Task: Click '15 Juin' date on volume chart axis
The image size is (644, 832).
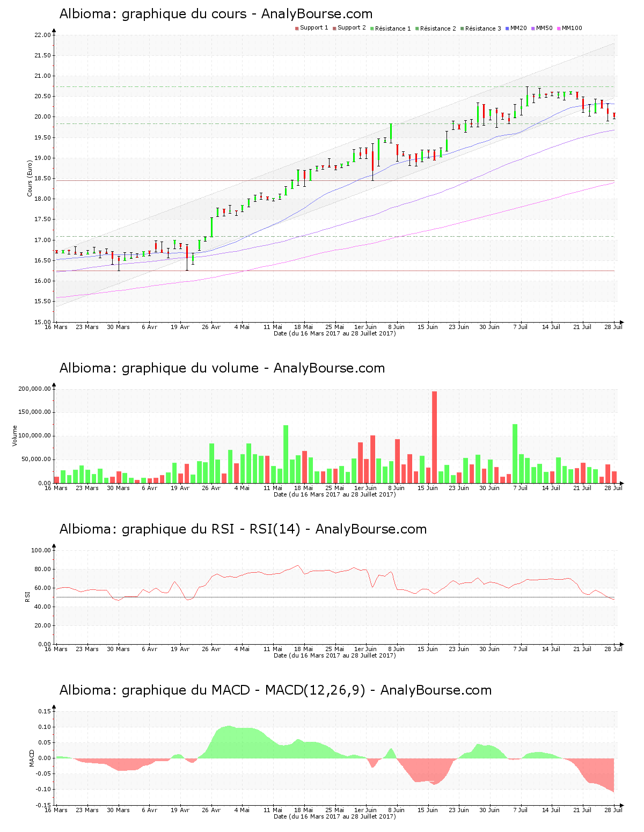Action: pyautogui.click(x=428, y=488)
